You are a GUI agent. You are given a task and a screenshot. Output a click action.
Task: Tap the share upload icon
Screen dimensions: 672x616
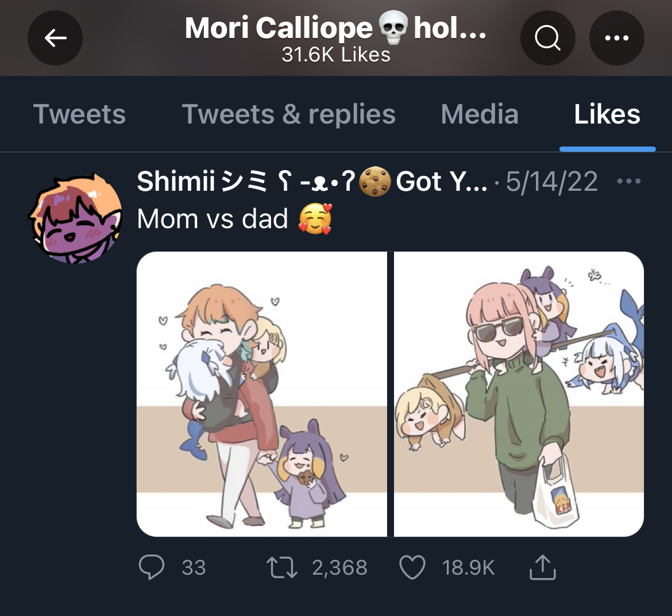tap(543, 567)
